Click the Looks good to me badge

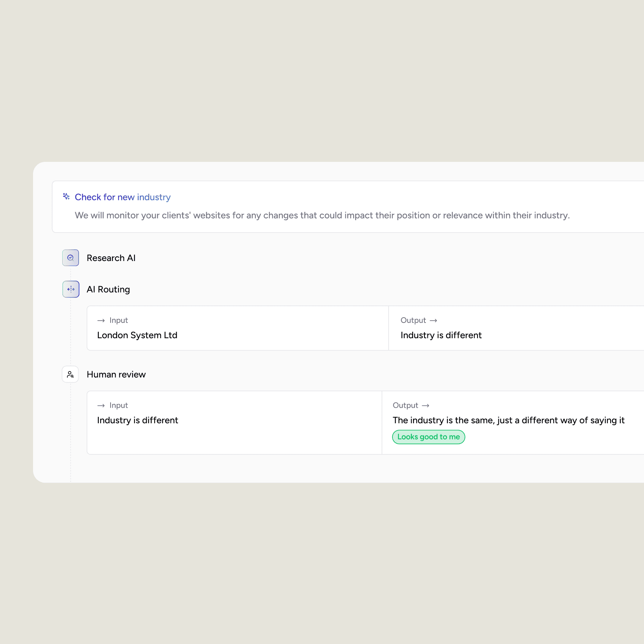click(x=429, y=437)
